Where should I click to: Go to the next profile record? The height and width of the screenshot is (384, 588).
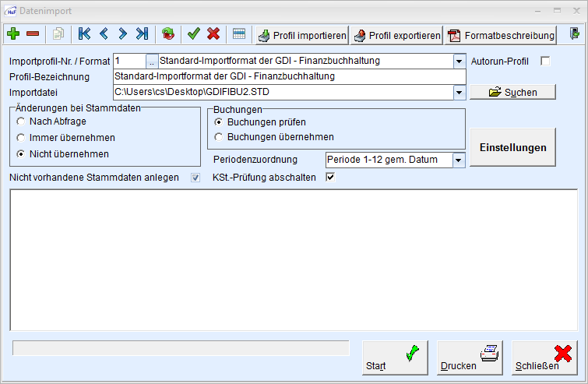tap(122, 33)
